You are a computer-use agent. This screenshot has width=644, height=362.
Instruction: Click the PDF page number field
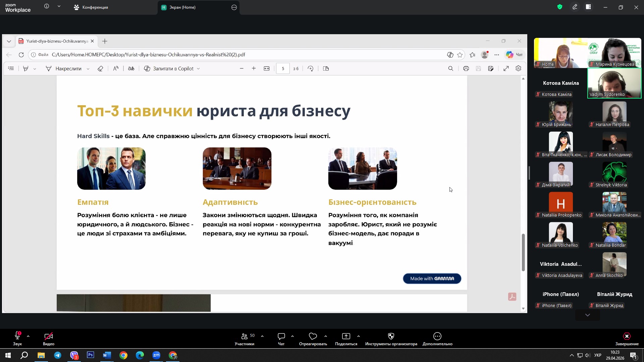pos(283,68)
